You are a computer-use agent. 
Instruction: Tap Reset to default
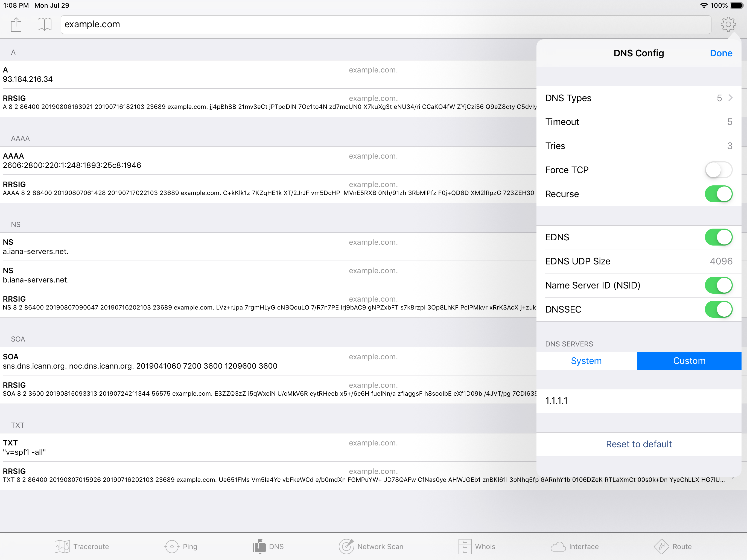click(x=639, y=444)
